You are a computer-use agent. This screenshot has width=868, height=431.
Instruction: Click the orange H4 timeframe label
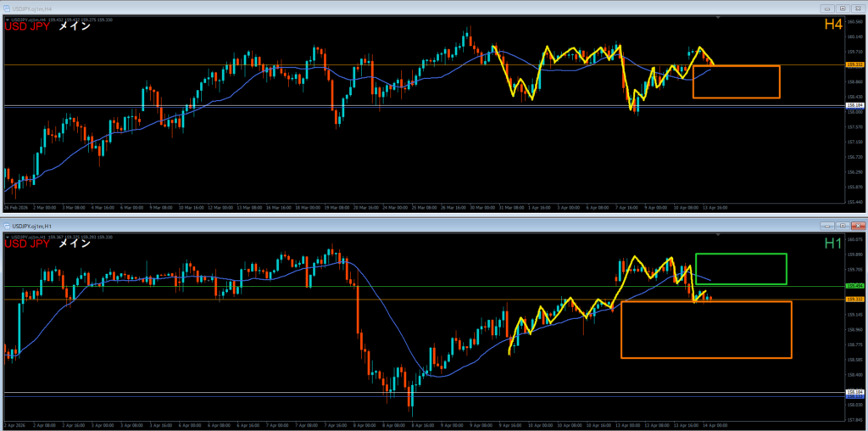point(833,26)
